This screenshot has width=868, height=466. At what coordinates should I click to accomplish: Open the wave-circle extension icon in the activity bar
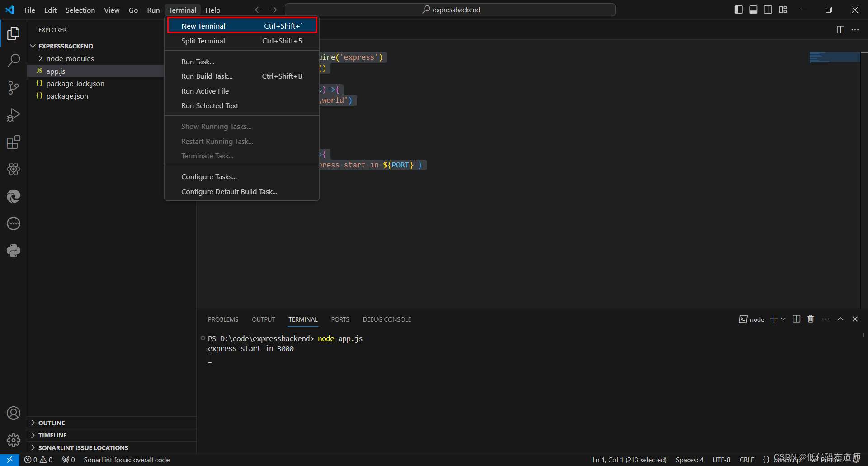14,223
